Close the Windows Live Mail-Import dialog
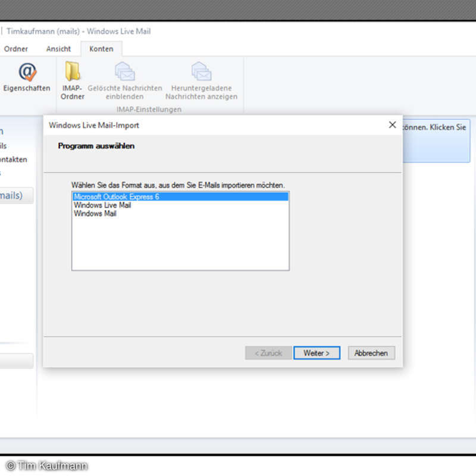Image resolution: width=476 pixels, height=476 pixels. click(392, 125)
